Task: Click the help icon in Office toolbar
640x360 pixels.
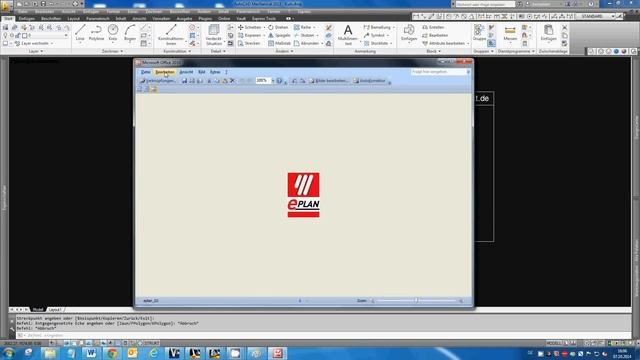Action: tap(279, 81)
